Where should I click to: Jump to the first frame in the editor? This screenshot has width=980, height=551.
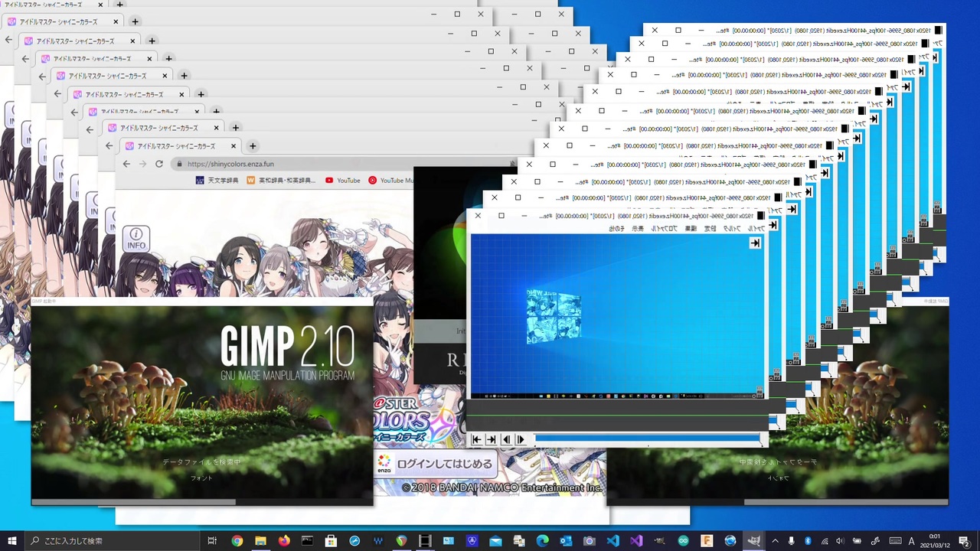476,439
